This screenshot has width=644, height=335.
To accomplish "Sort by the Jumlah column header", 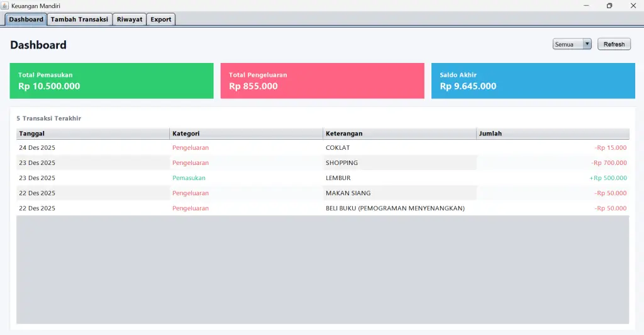I will 552,133.
